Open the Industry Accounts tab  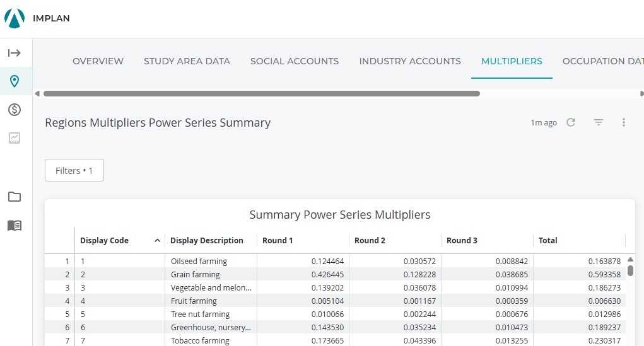tap(410, 61)
